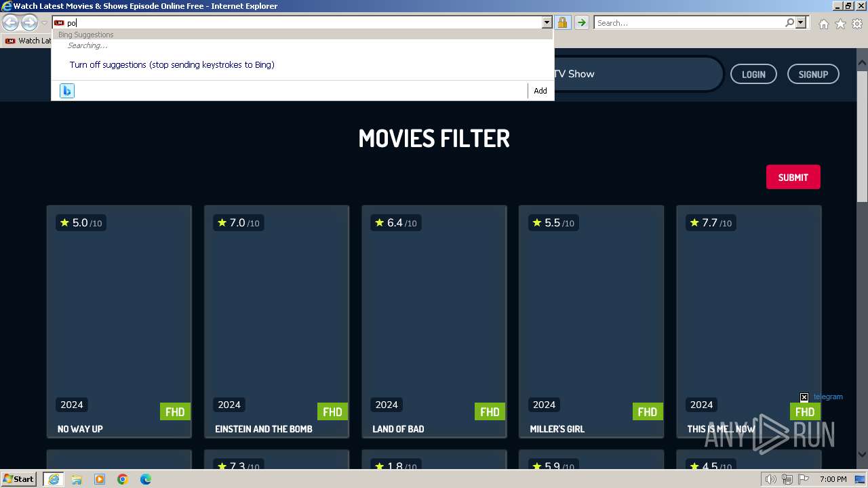Viewport: 868px width, 488px height.
Task: Open Windows Media Player taskbar icon
Action: (x=100, y=479)
